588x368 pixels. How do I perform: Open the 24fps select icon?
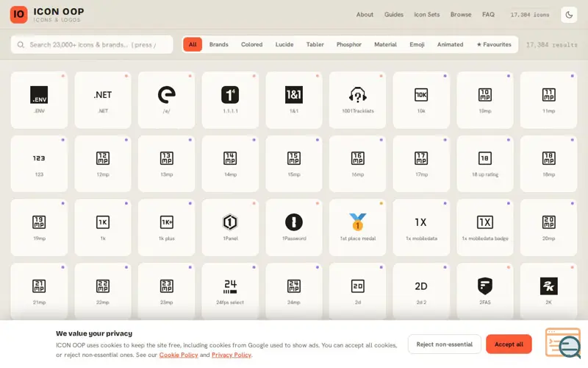pyautogui.click(x=230, y=291)
